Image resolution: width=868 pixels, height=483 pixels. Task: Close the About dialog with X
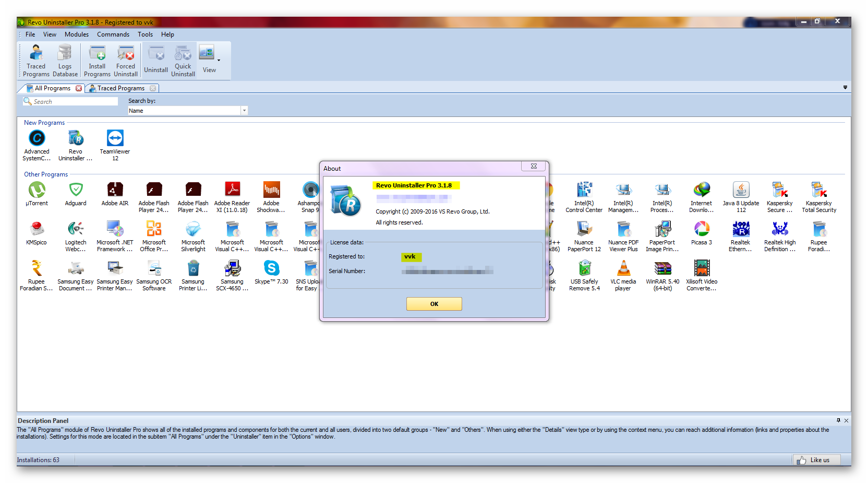point(534,166)
